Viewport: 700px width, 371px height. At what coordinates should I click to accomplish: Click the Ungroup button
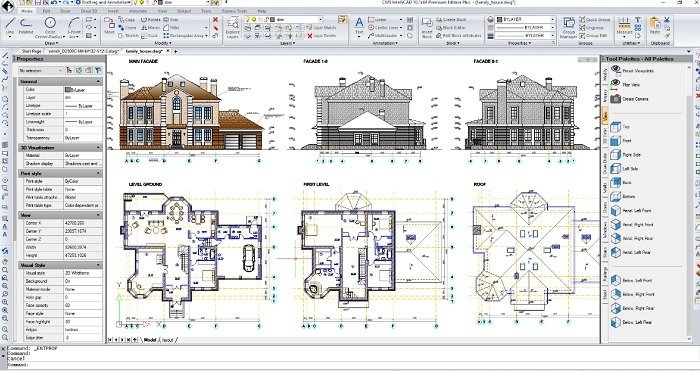[x=592, y=28]
